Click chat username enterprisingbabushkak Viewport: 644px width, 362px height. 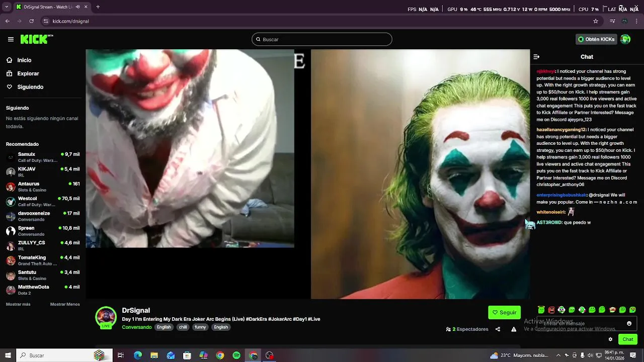tap(561, 195)
